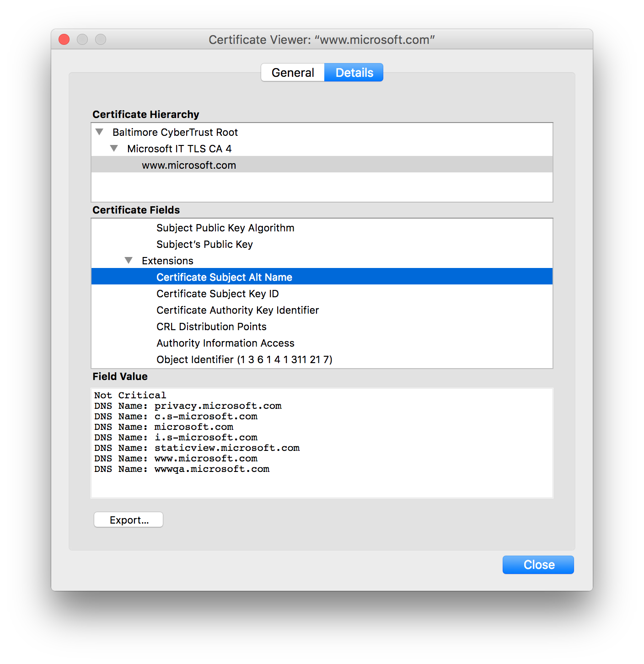The width and height of the screenshot is (644, 664).
Task: Click DNS Name c.s-microsoft.com line
Action: [176, 416]
